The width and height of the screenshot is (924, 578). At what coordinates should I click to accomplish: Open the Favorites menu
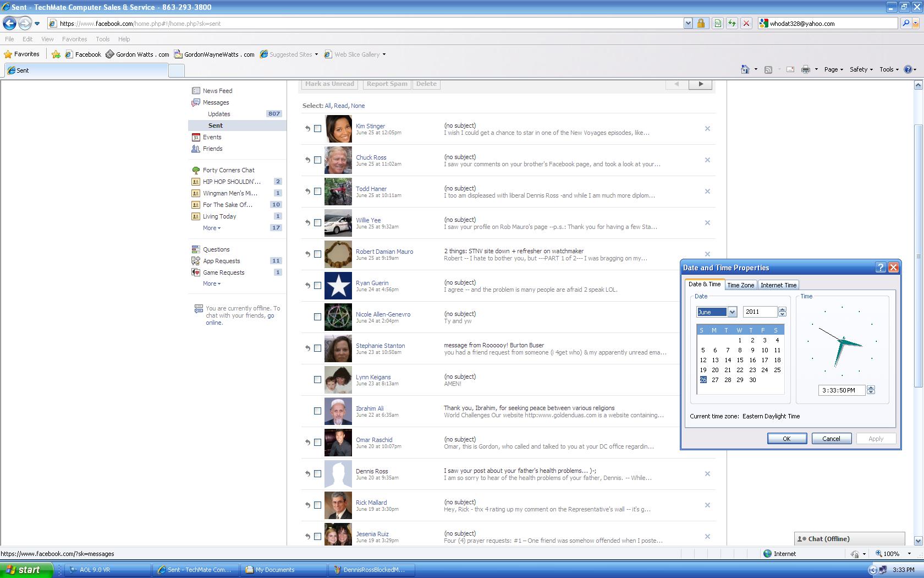[74, 39]
